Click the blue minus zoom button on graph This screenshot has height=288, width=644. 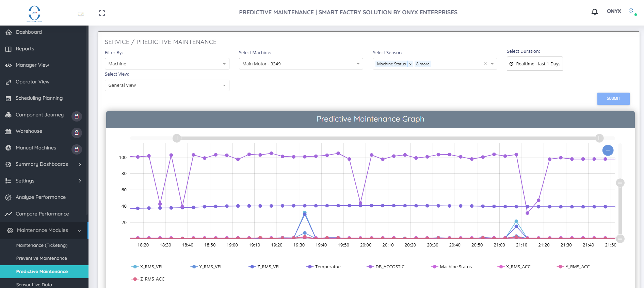[x=608, y=150]
